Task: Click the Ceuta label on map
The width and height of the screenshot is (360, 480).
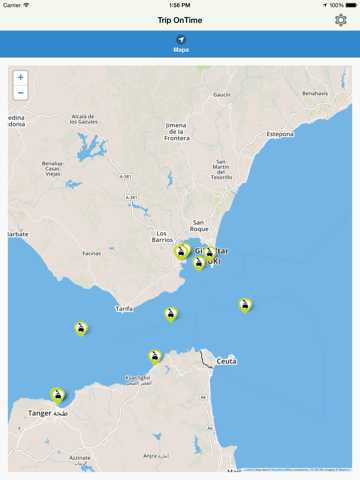Action: pyautogui.click(x=226, y=361)
